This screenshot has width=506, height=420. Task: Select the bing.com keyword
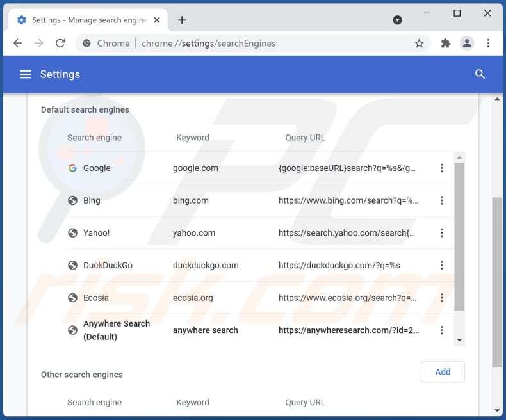191,200
